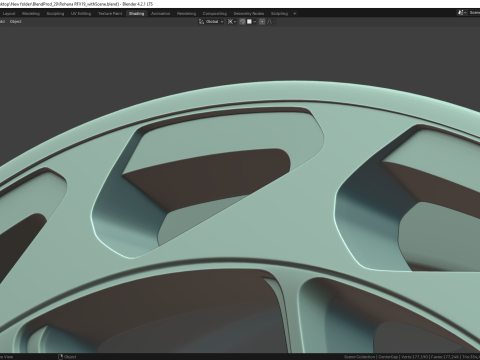Toggle proportional editing in the header
This screenshot has height=360, width=480.
262,22
